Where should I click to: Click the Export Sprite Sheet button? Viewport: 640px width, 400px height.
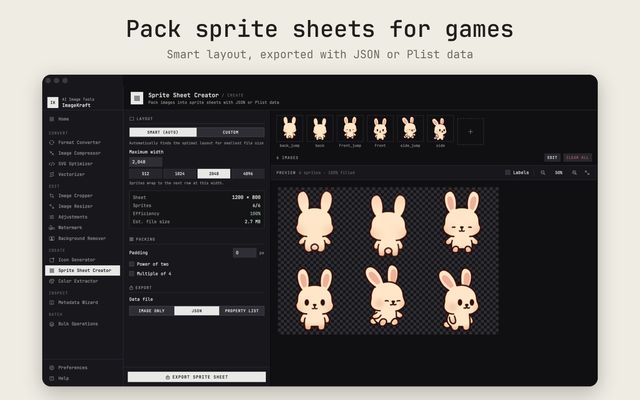tap(197, 377)
